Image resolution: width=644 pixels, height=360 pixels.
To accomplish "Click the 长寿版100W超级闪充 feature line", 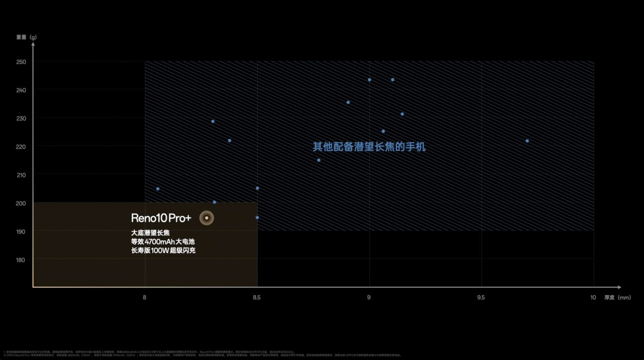I will 162,251.
